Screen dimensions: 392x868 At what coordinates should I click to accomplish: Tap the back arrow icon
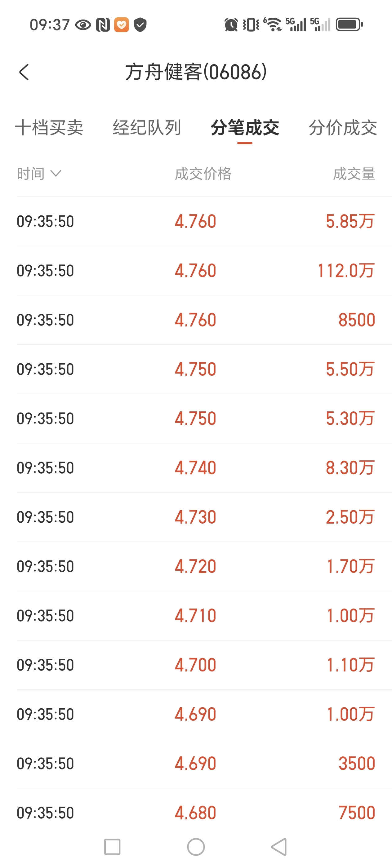tap(24, 72)
